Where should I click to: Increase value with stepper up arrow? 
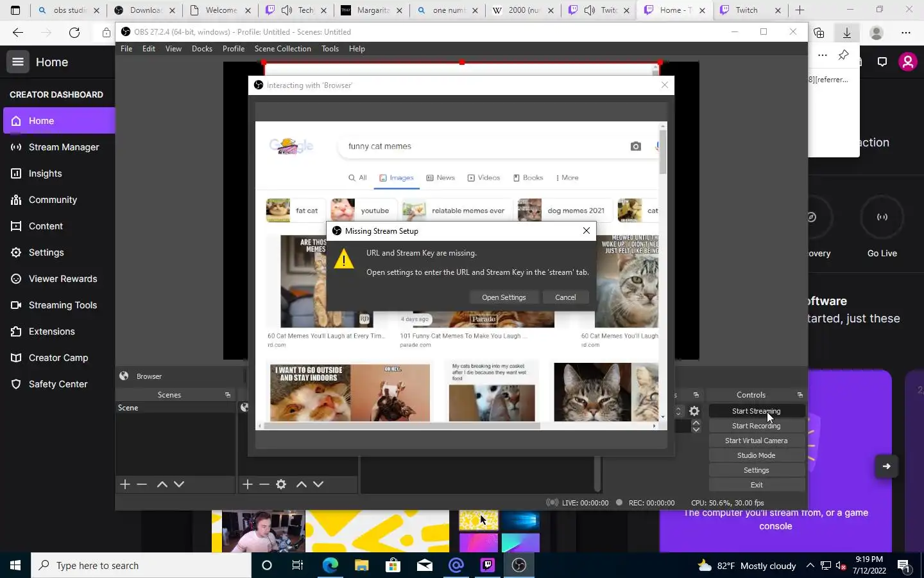(x=696, y=423)
